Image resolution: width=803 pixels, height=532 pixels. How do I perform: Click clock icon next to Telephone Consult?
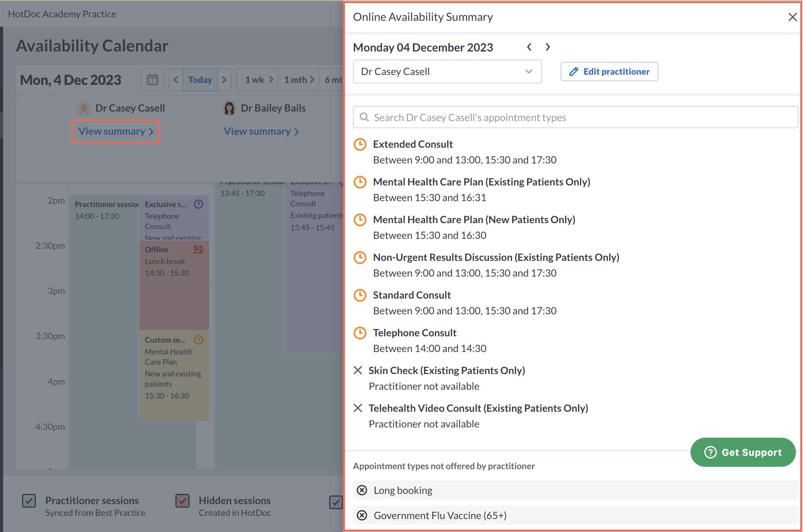point(360,333)
